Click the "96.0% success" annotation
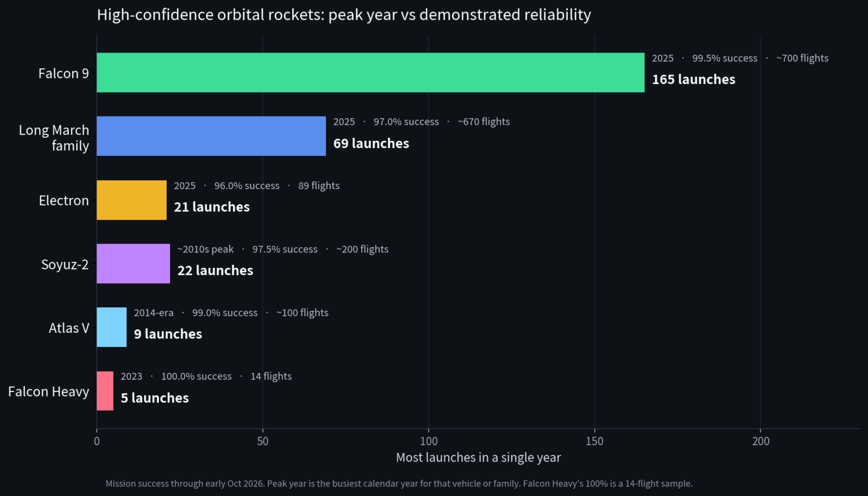 tap(247, 186)
